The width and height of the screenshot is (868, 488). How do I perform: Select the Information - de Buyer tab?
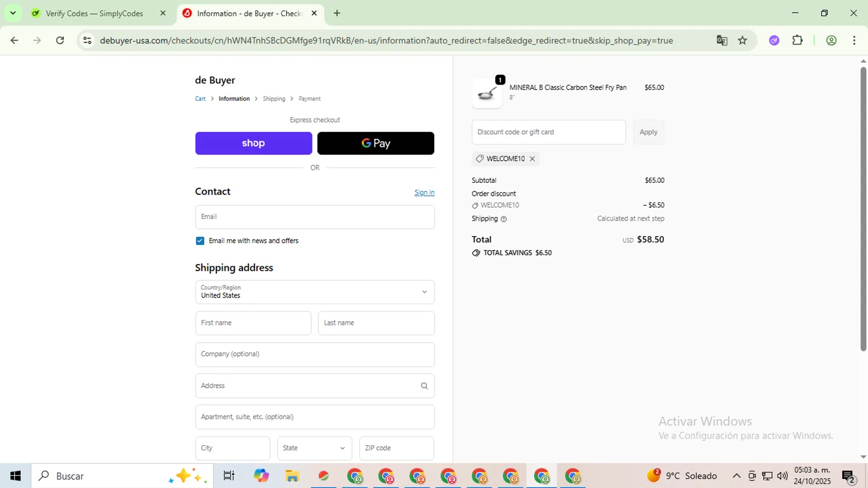point(249,13)
